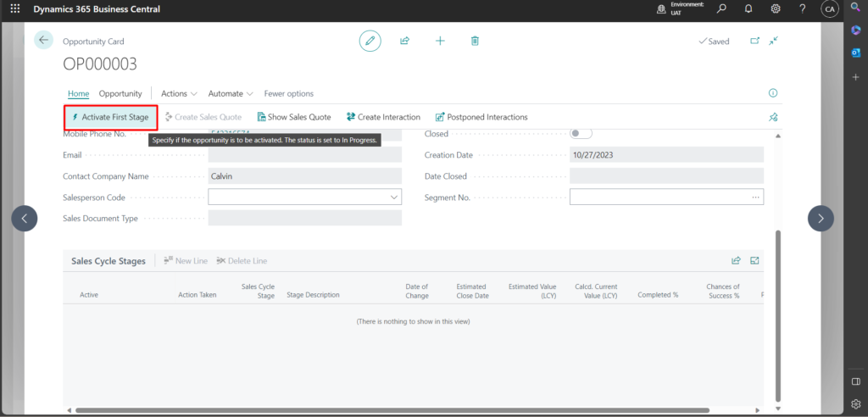Click New Line in Sales Cycle Stages
Screen dimensions: 868x417
coord(186,261)
